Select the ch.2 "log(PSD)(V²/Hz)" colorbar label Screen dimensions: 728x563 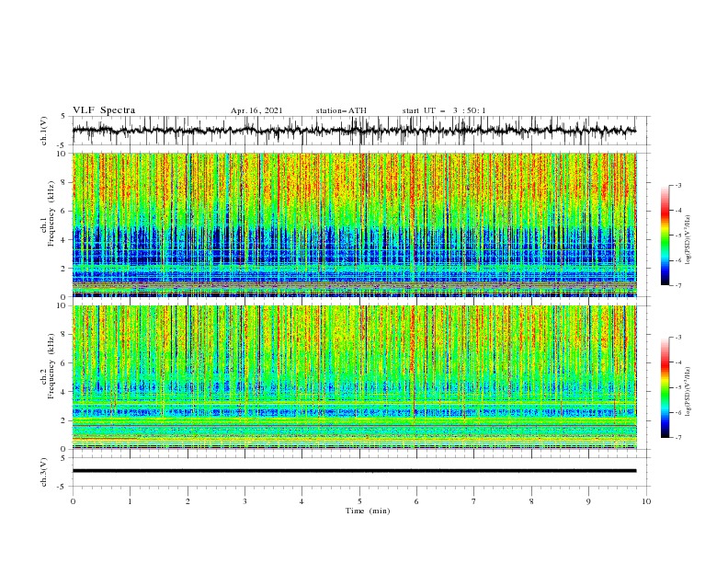(688, 391)
